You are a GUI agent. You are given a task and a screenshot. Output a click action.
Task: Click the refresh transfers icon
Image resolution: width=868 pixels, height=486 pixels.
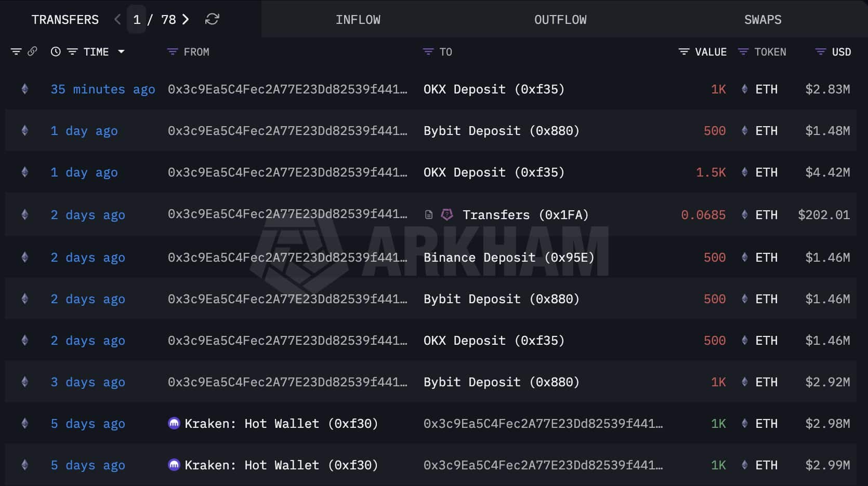[212, 20]
